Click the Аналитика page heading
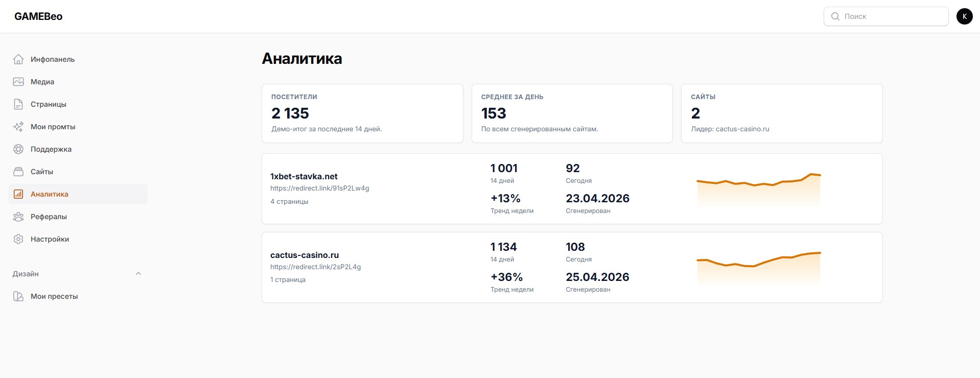The height and width of the screenshot is (378, 980). (x=302, y=59)
